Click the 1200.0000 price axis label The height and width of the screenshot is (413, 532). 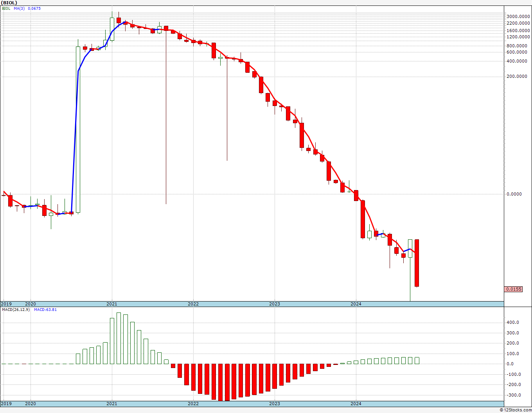pos(518,37)
